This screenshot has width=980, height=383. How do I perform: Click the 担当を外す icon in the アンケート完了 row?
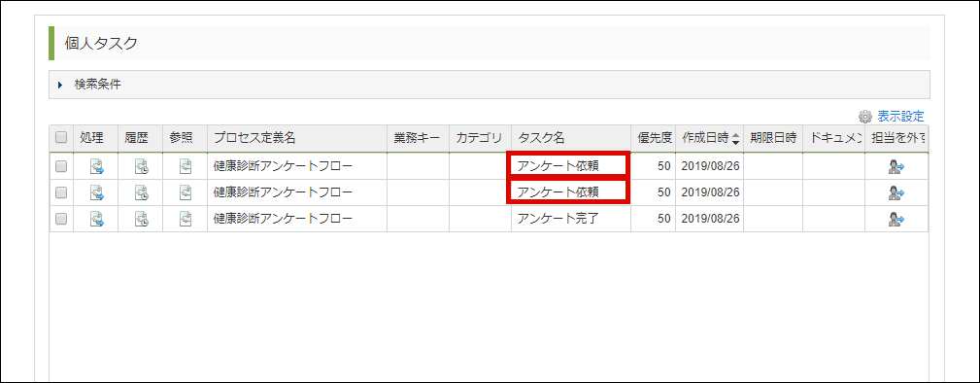pyautogui.click(x=896, y=219)
